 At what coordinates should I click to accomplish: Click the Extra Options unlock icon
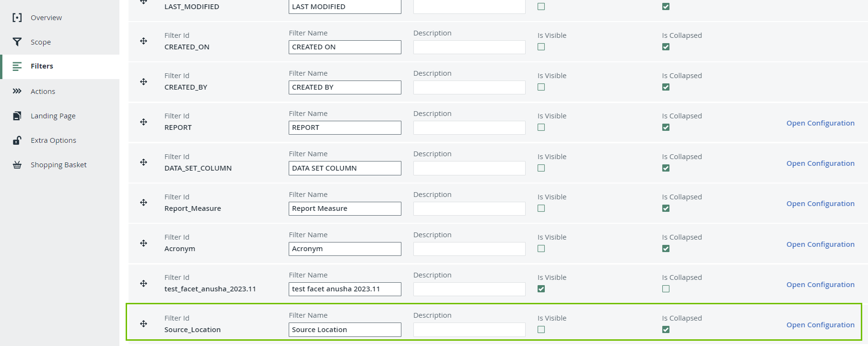tap(17, 140)
